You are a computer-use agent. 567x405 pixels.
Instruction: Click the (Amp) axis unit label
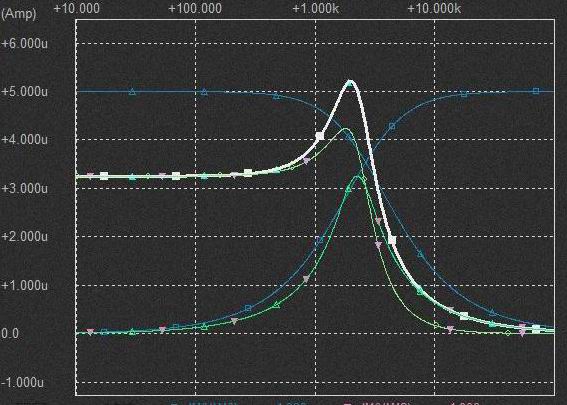pyautogui.click(x=18, y=14)
